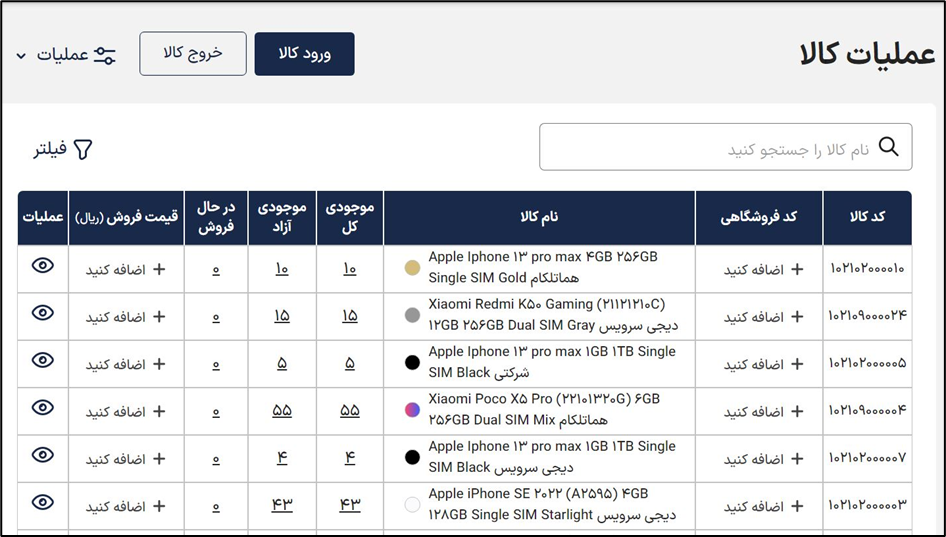Click the کد فروشگاهی column header
Screen dimensions: 946x537
759,217
